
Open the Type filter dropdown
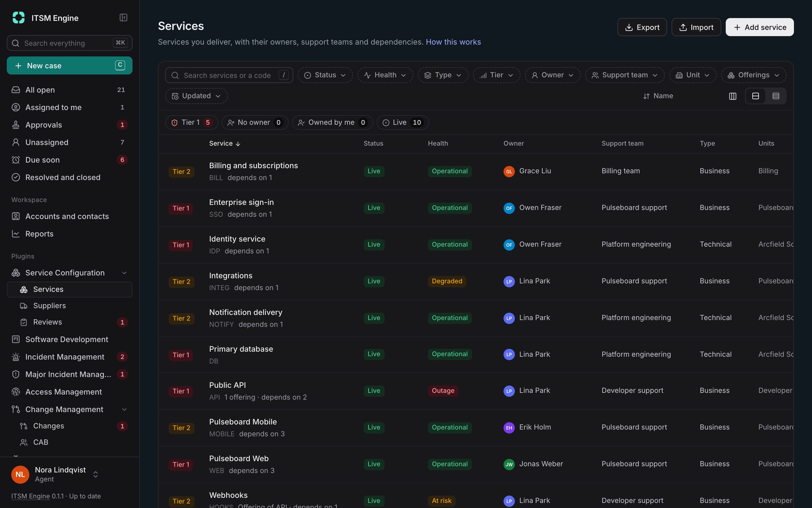pos(443,75)
